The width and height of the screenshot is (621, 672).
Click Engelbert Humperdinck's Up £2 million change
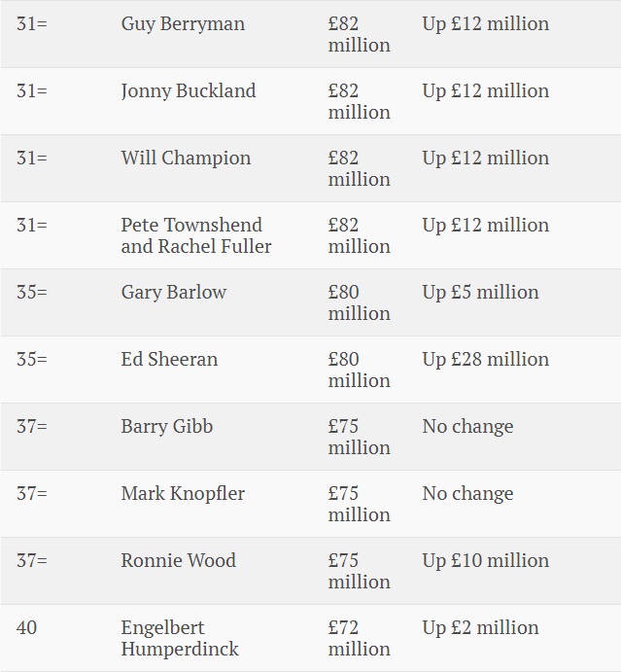pyautogui.click(x=480, y=628)
